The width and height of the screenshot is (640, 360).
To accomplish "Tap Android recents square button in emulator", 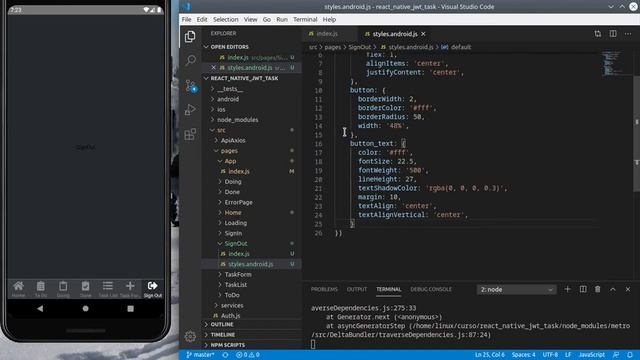I will 130,309.
